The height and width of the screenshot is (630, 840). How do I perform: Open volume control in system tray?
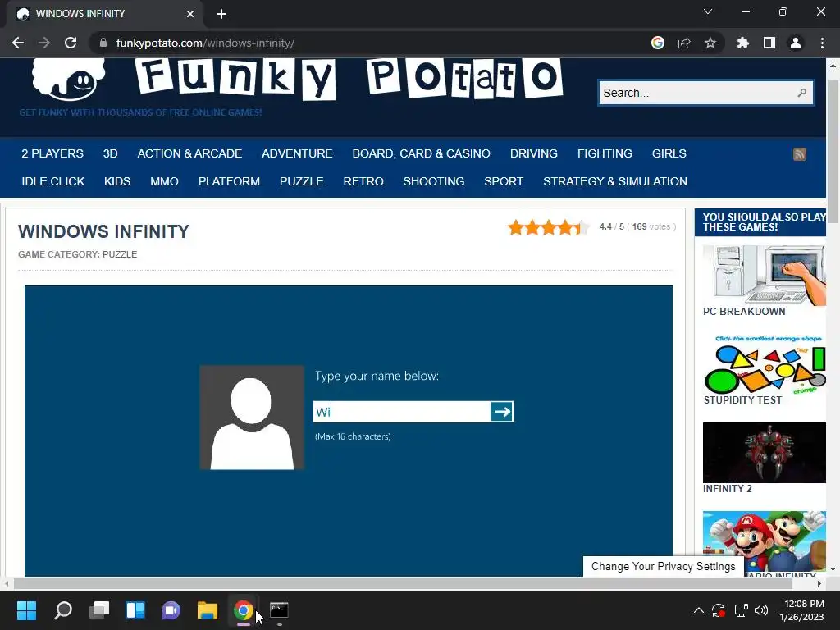point(760,610)
